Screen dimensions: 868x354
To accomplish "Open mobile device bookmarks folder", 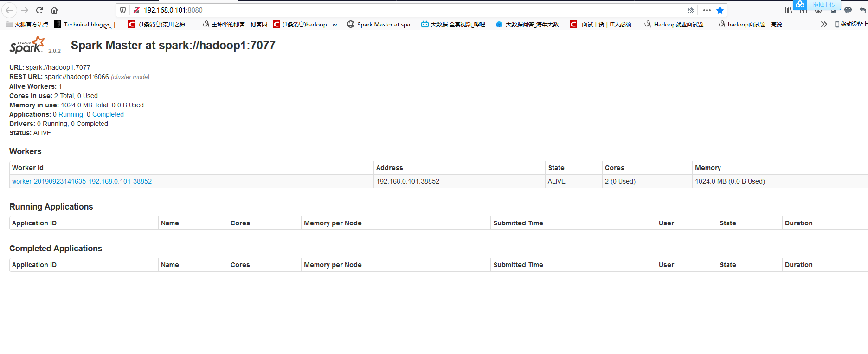I will (x=851, y=24).
